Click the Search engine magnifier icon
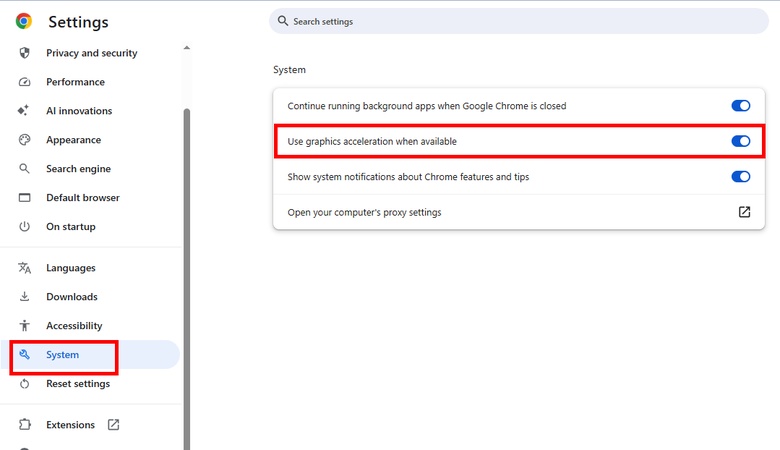Screen dimensions: 780x450 click(24, 169)
